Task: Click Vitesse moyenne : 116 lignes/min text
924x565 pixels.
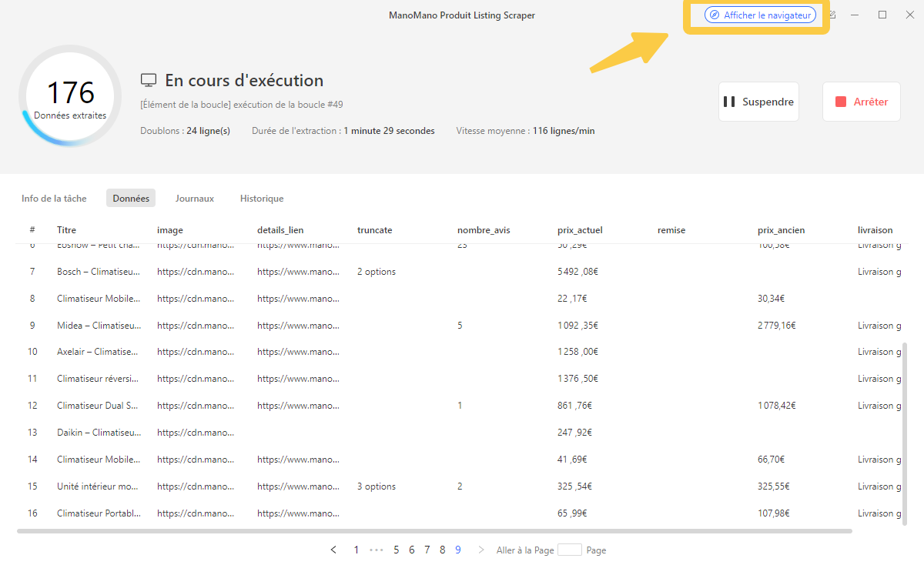Action: (525, 131)
